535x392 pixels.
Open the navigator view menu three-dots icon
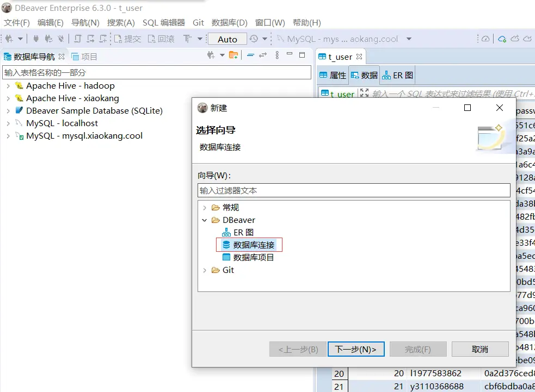pyautogui.click(x=277, y=55)
